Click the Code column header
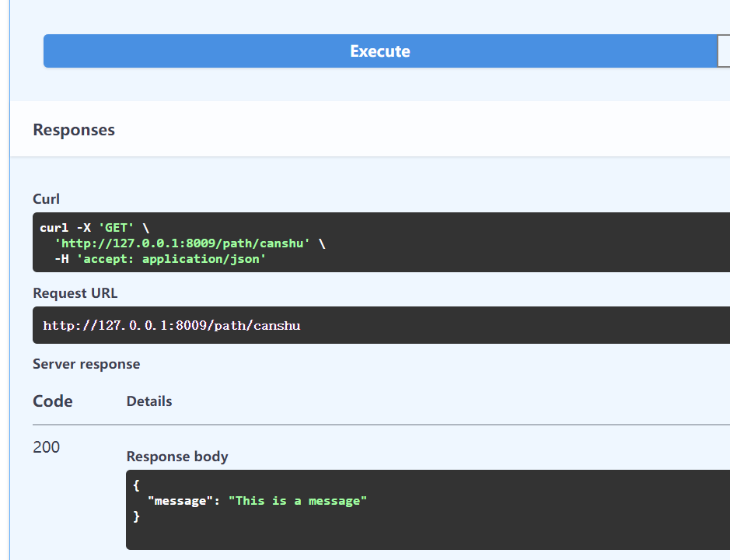 [53, 401]
